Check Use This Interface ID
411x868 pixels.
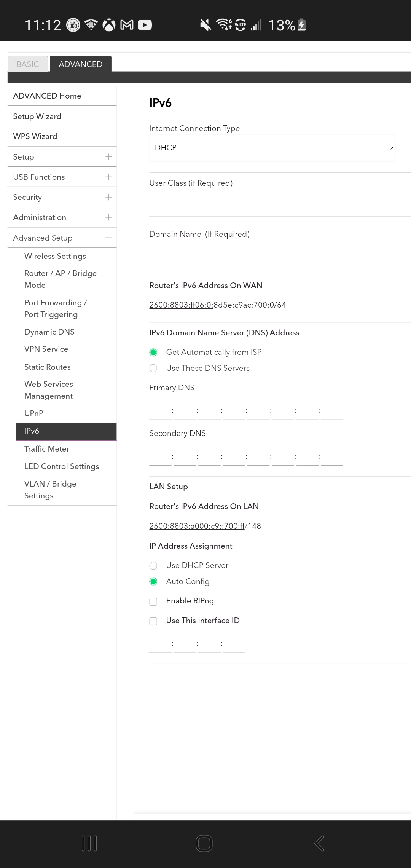tap(153, 621)
